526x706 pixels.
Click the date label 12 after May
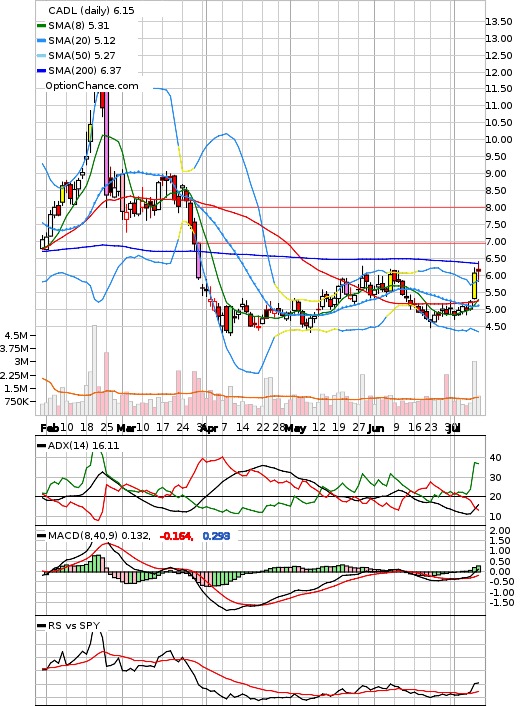coord(319,427)
